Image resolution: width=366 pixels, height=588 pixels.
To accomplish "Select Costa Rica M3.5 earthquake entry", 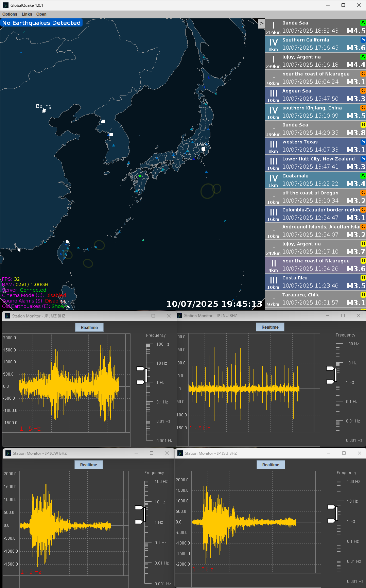I will tap(315, 282).
